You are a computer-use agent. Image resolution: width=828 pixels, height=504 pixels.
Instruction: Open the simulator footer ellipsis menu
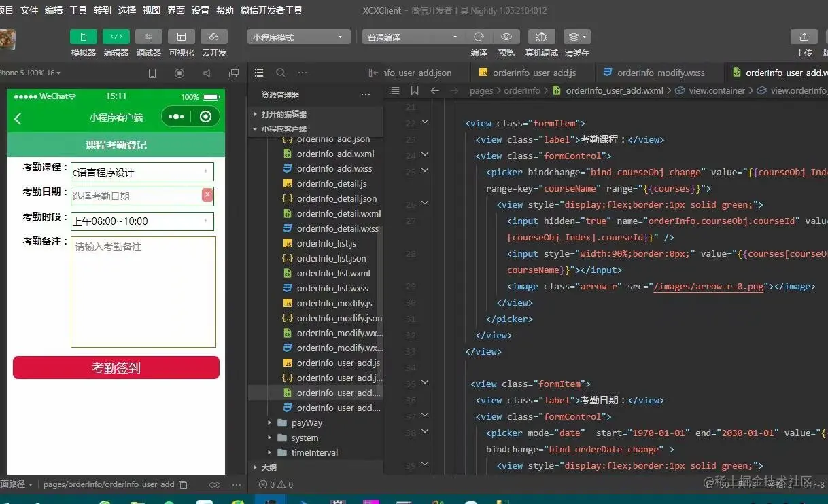(237, 484)
